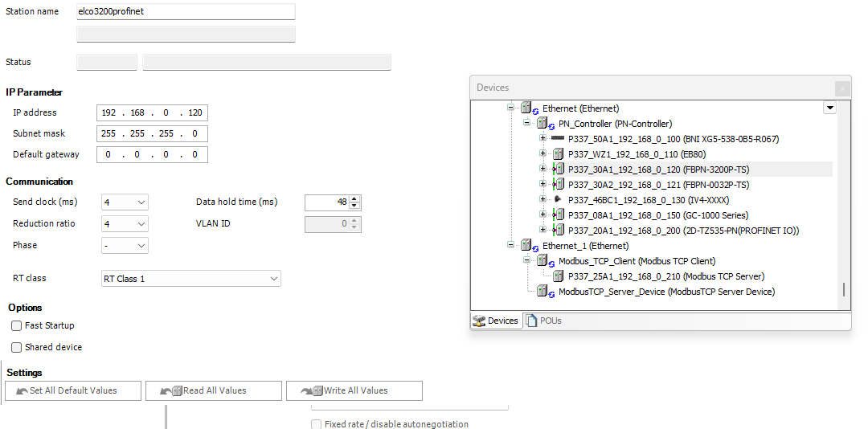Click the BNI XG5-538 device icon

pos(558,139)
